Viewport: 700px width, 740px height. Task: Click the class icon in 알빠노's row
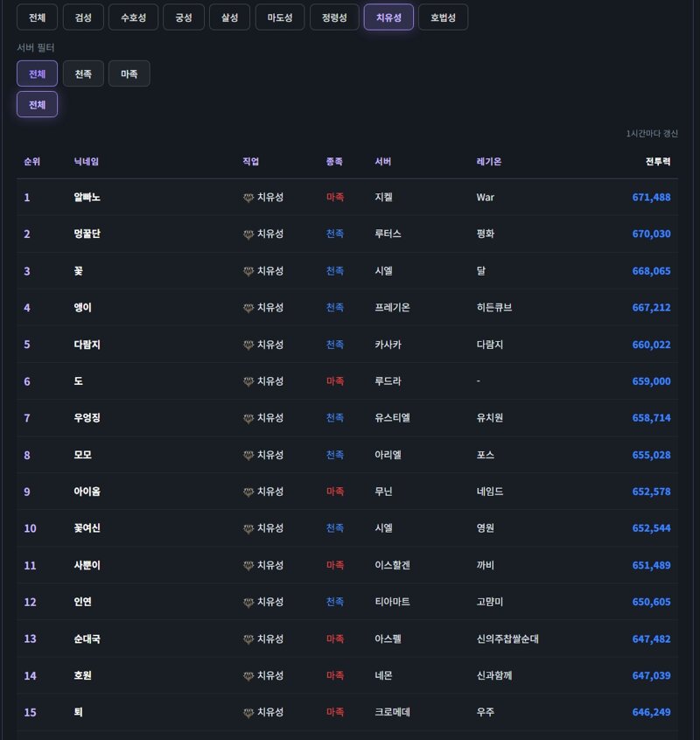pos(248,198)
